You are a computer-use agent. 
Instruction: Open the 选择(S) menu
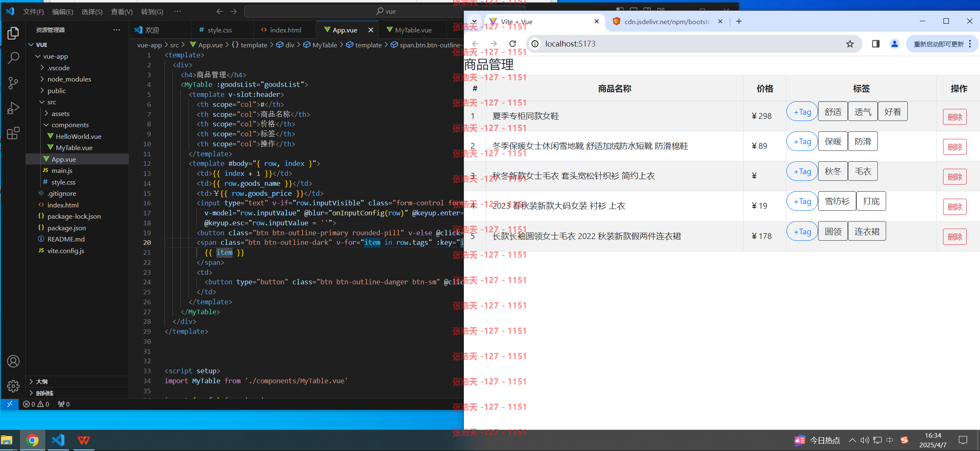click(92, 12)
